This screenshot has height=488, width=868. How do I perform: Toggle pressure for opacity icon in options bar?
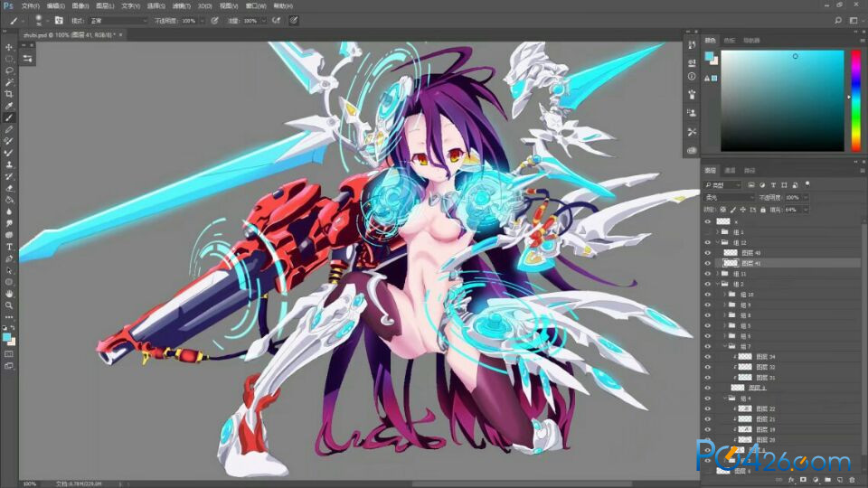(214, 21)
